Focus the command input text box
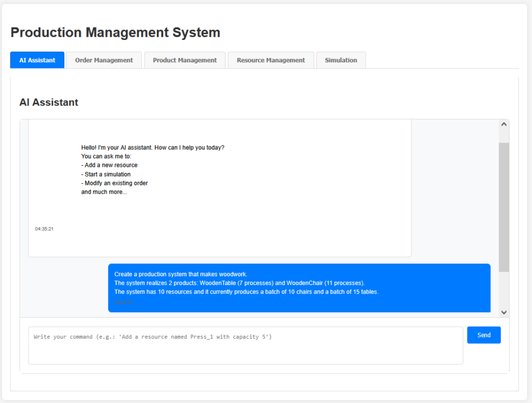This screenshot has height=403, width=532. 245,345
